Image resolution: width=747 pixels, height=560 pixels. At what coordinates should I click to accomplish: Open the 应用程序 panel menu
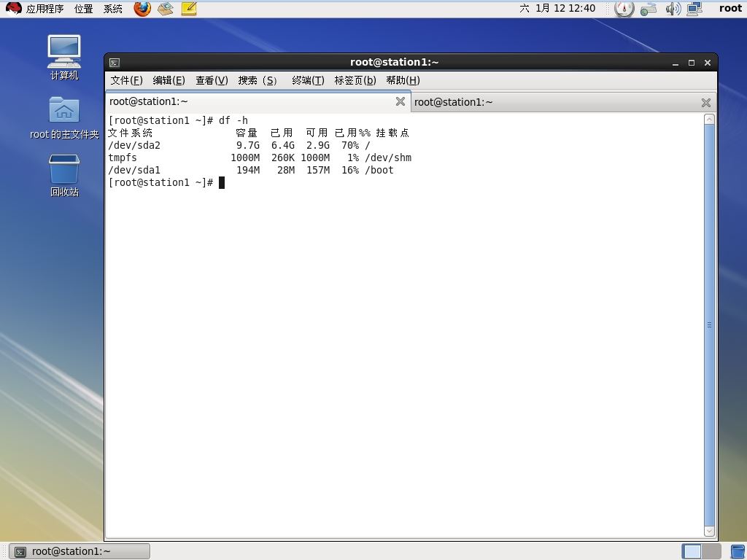coord(44,9)
